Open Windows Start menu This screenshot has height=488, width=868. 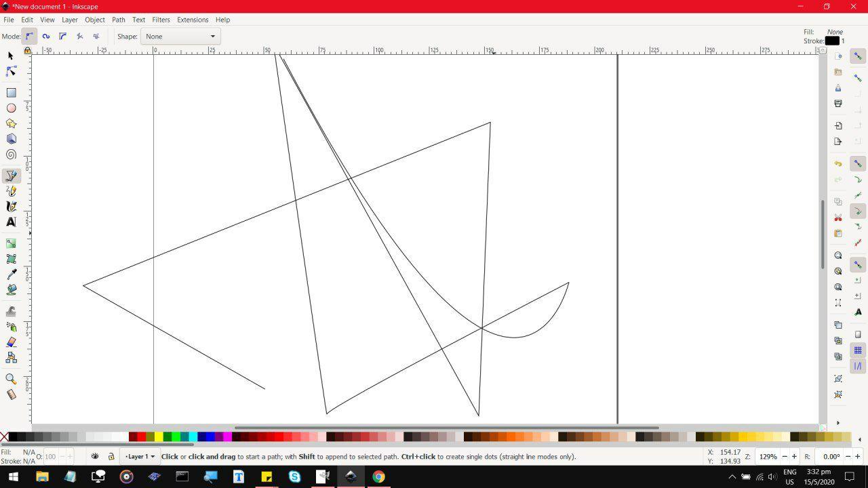click(13, 476)
